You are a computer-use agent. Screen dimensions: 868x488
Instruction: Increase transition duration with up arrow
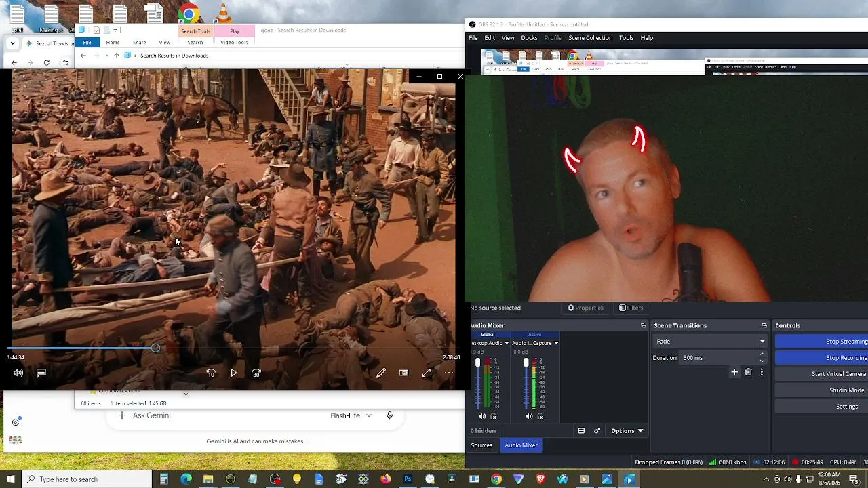tap(762, 354)
